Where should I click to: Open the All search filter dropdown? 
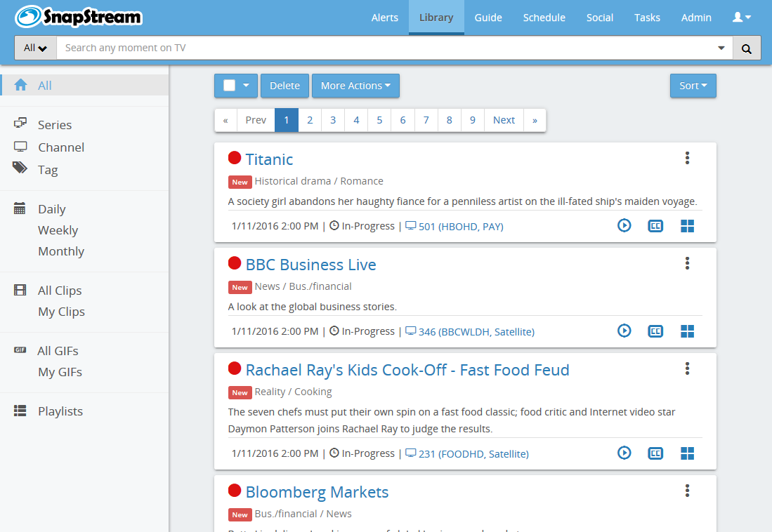(x=35, y=48)
